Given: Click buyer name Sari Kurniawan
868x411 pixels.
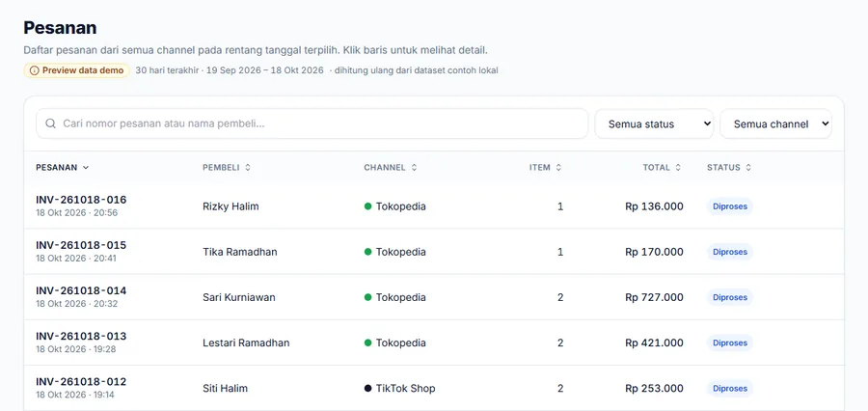Looking at the screenshot, I should coord(239,297).
